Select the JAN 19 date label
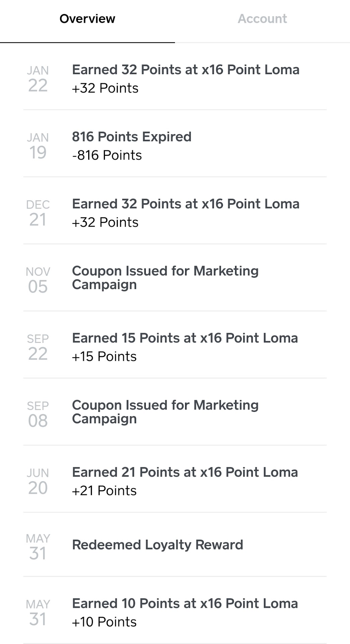 tap(38, 146)
